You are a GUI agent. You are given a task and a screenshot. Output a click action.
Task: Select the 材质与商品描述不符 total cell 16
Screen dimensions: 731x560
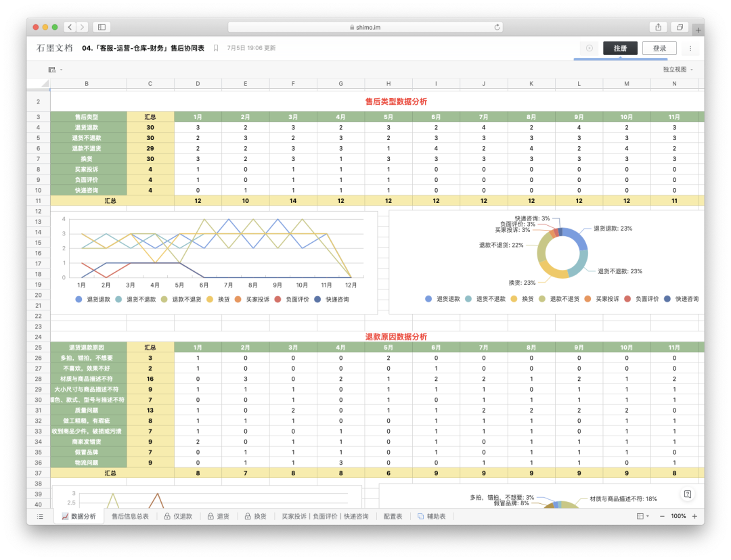coord(150,379)
